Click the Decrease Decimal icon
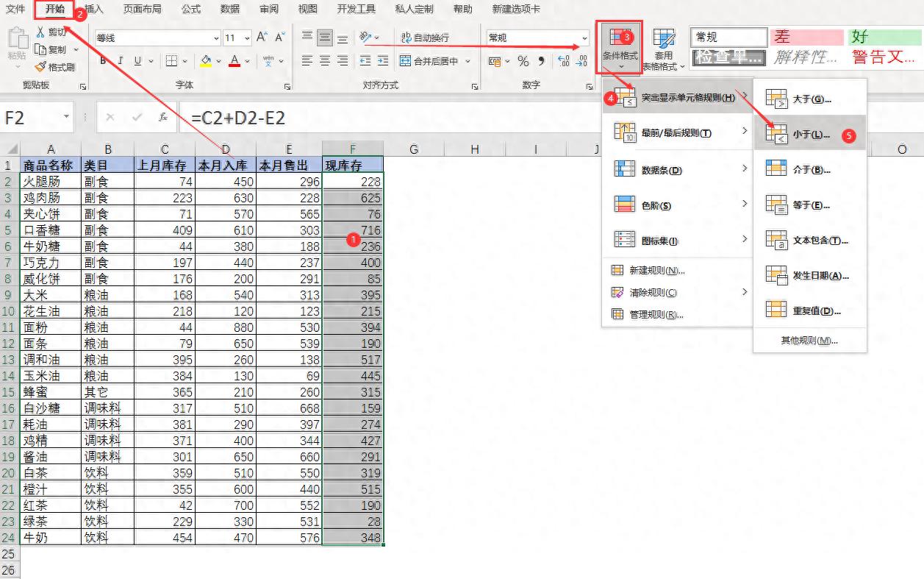This screenshot has width=924, height=579. pyautogui.click(x=582, y=61)
